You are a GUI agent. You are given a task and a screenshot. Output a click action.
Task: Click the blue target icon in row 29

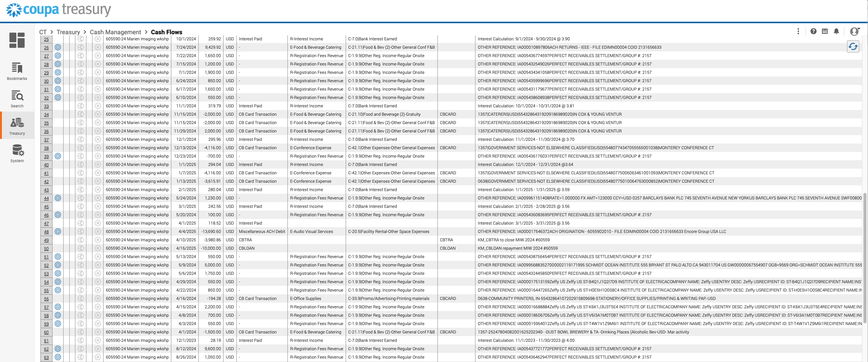click(x=58, y=72)
